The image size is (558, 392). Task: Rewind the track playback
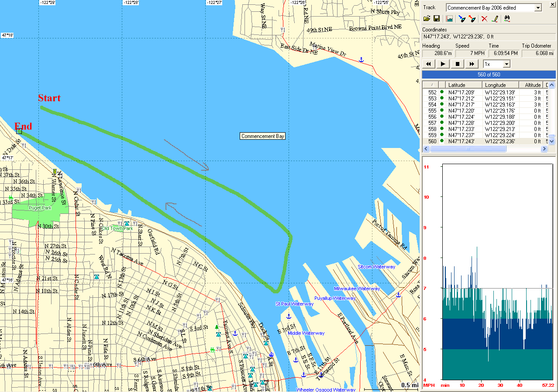coord(428,64)
